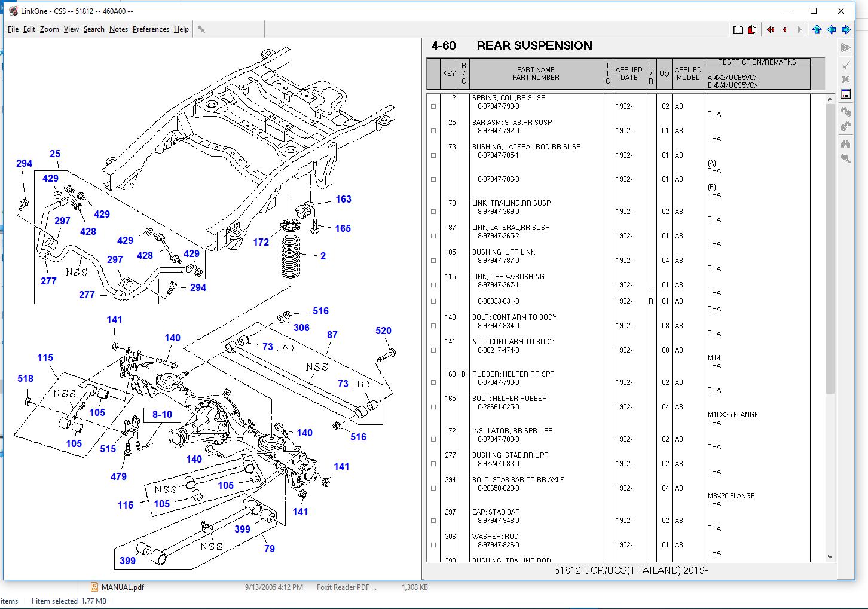Check the checkbox for SPRING; COIL,RR SUSP
Image resolution: width=868 pixels, height=609 pixels.
433,105
